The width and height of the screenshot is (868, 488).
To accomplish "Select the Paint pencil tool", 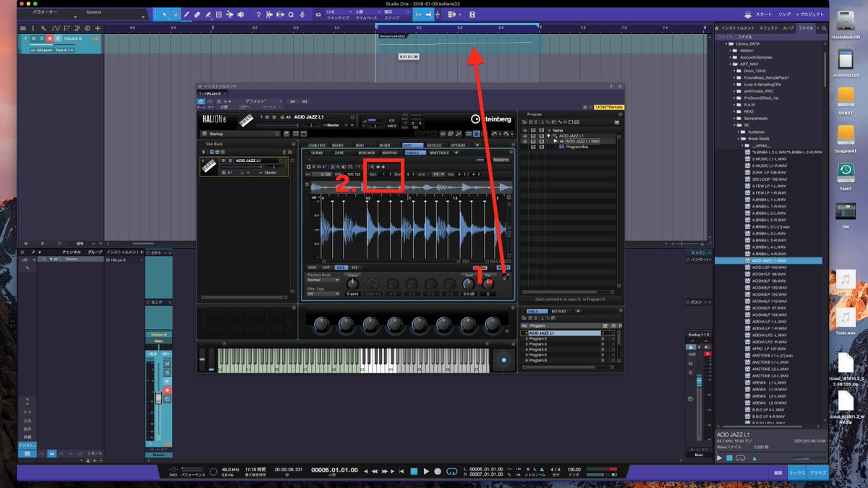I will 186,14.
